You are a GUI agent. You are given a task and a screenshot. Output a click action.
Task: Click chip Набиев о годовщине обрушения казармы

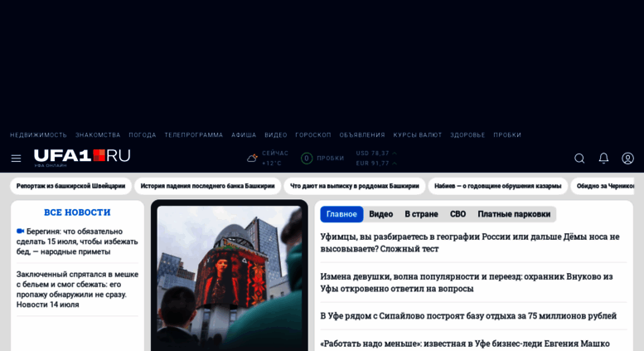click(498, 186)
